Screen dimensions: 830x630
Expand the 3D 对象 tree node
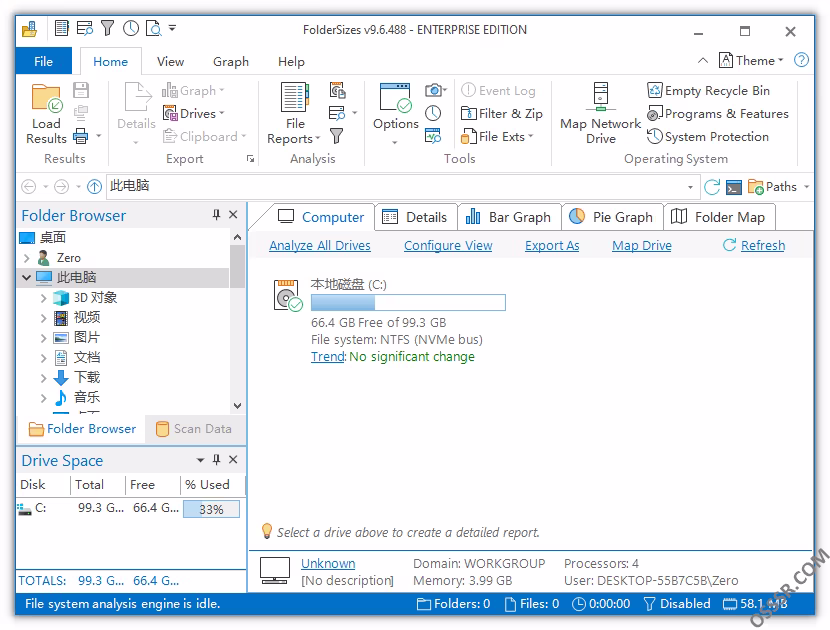point(43,298)
